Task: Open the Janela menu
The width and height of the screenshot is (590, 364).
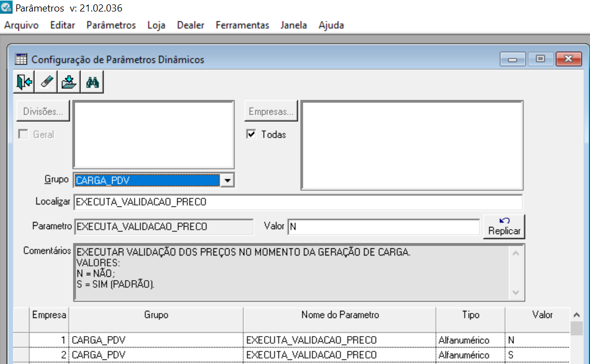Action: tap(294, 25)
